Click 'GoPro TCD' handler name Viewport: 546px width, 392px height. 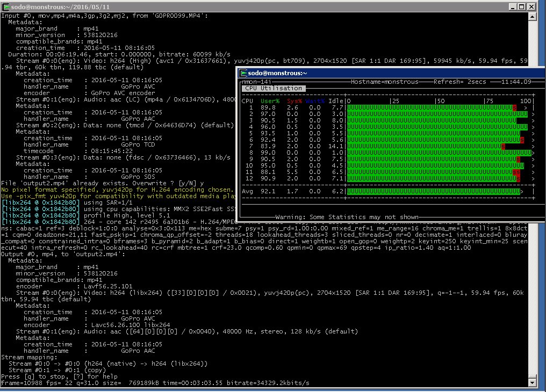(x=138, y=144)
